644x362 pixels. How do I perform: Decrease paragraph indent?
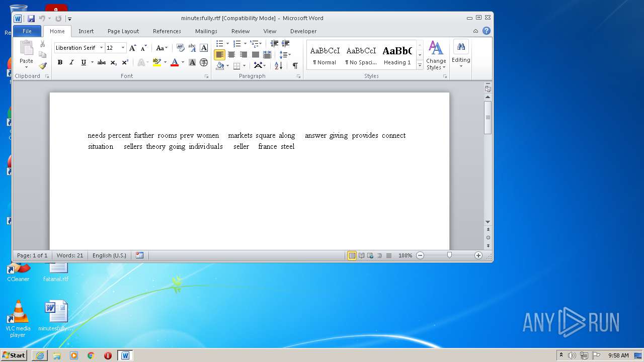(x=274, y=44)
